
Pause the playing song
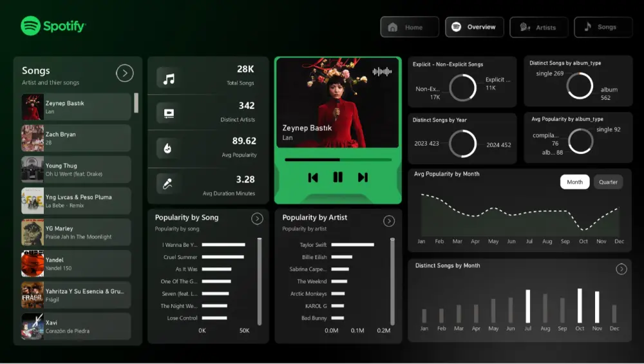tap(337, 177)
